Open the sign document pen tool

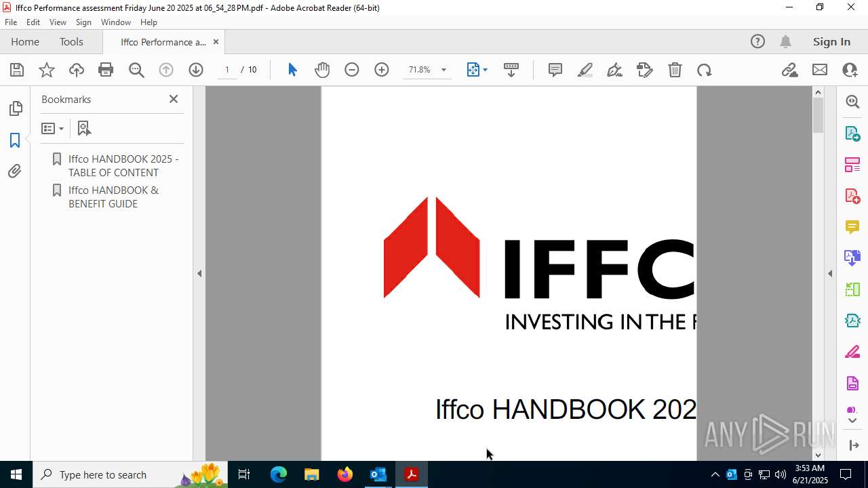(x=615, y=70)
